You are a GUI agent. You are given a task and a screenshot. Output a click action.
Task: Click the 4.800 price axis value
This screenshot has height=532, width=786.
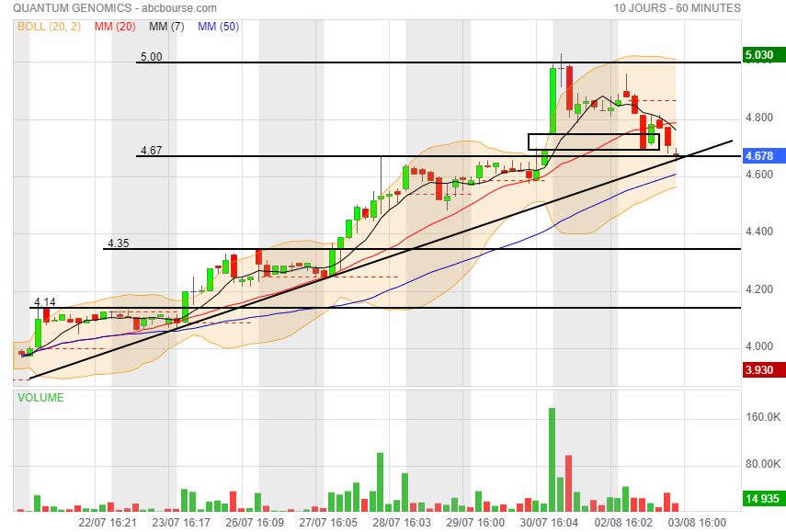pos(759,118)
